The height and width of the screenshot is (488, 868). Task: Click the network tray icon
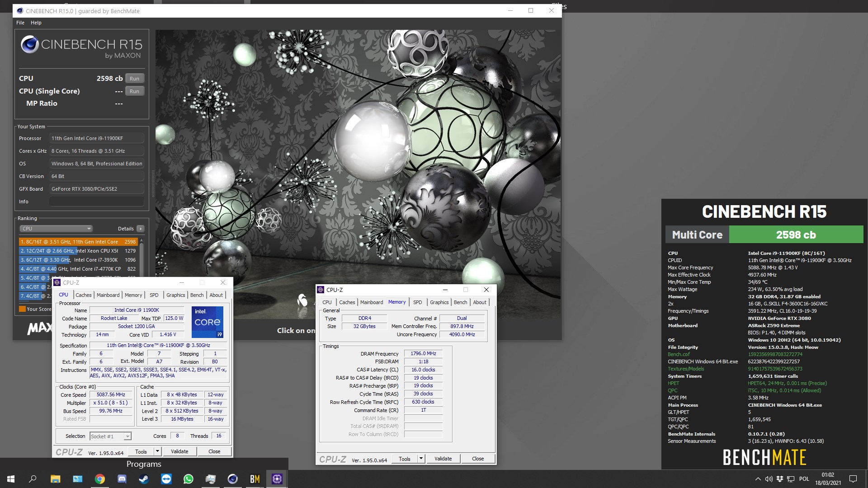791,479
